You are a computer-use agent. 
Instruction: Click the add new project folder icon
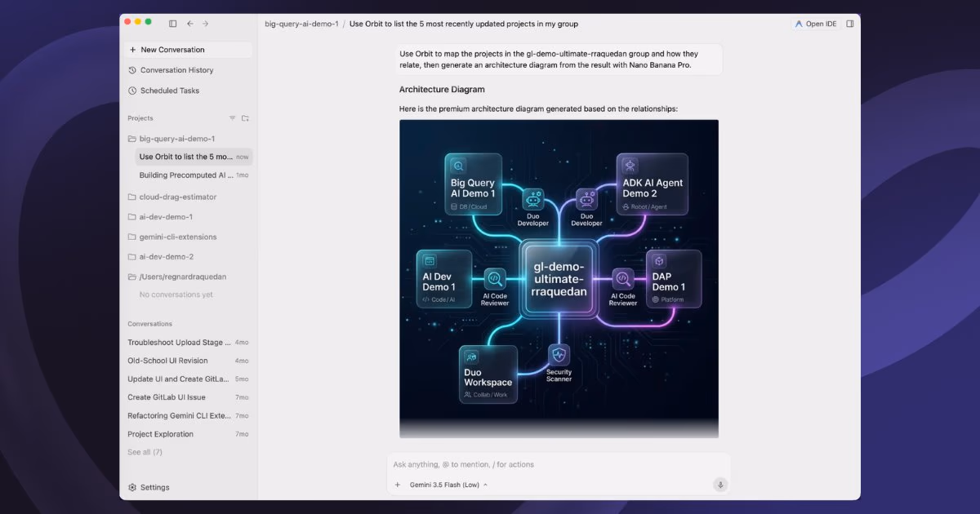coord(245,118)
